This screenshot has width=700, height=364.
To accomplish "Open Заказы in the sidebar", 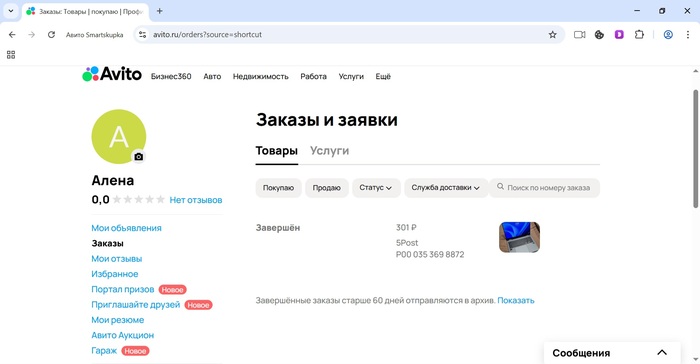I will [x=108, y=243].
